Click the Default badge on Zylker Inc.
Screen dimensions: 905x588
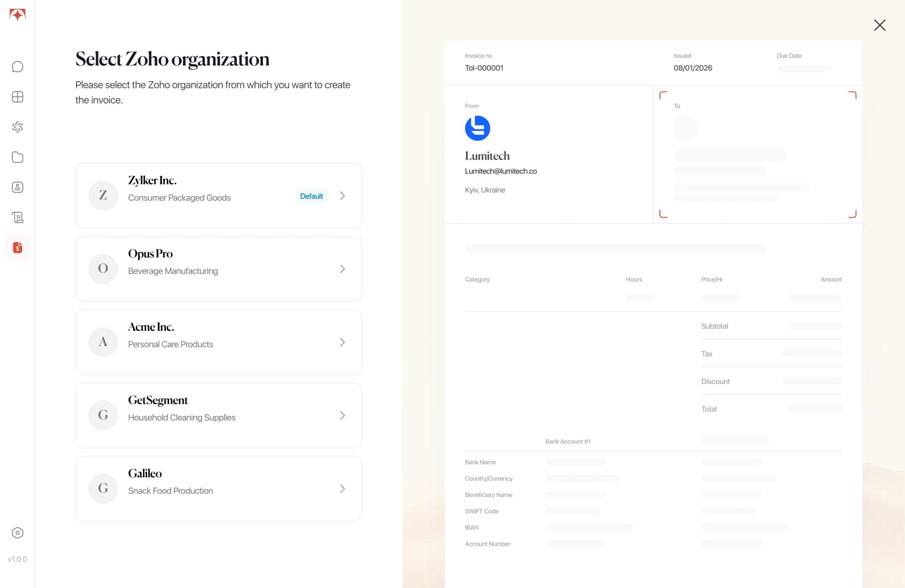pyautogui.click(x=312, y=196)
